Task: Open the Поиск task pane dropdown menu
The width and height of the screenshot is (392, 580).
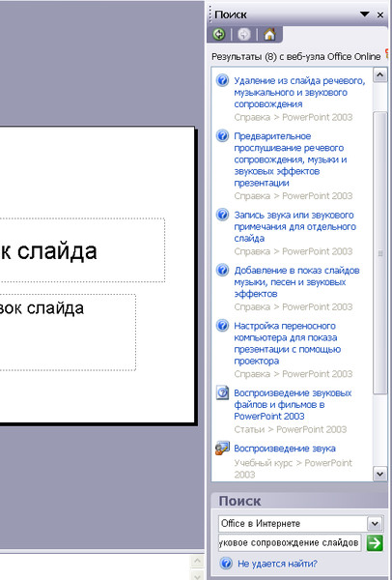Action: pos(364,14)
